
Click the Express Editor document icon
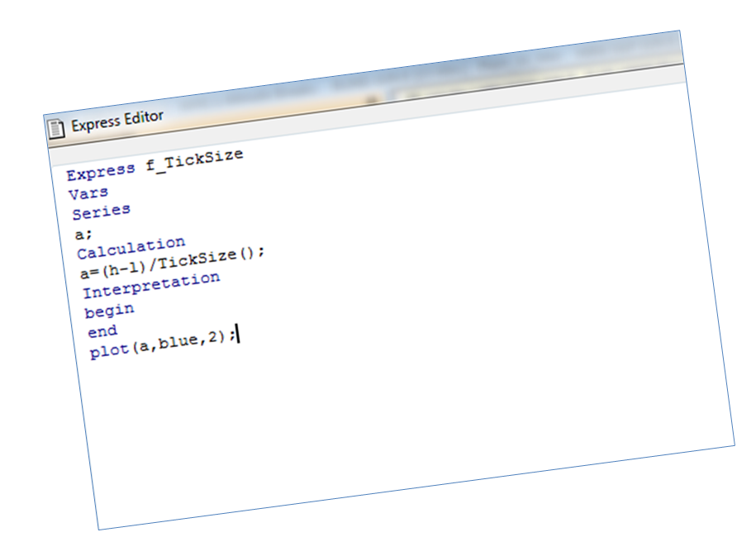[x=56, y=129]
